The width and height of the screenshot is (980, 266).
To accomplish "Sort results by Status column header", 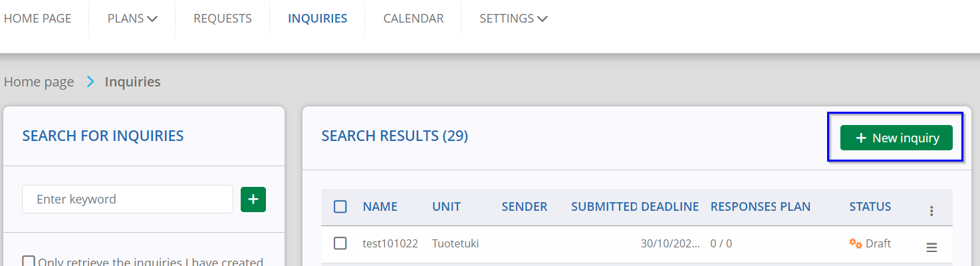I will [x=870, y=207].
